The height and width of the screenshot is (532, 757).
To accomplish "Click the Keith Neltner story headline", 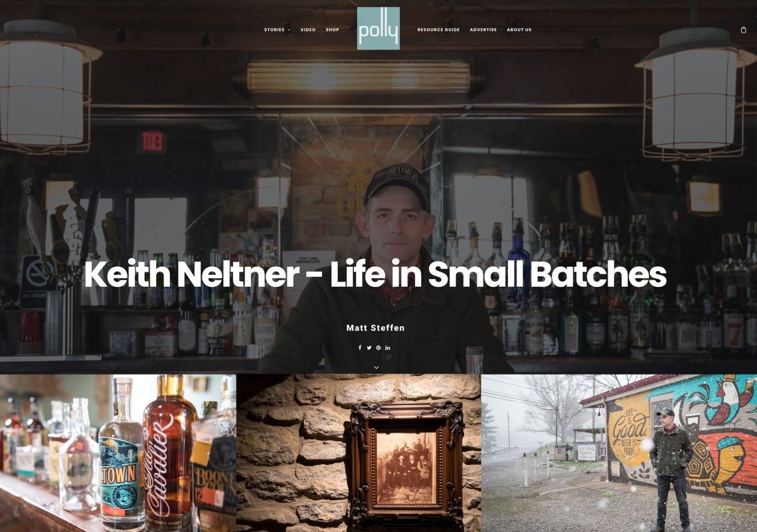I will pos(375,274).
